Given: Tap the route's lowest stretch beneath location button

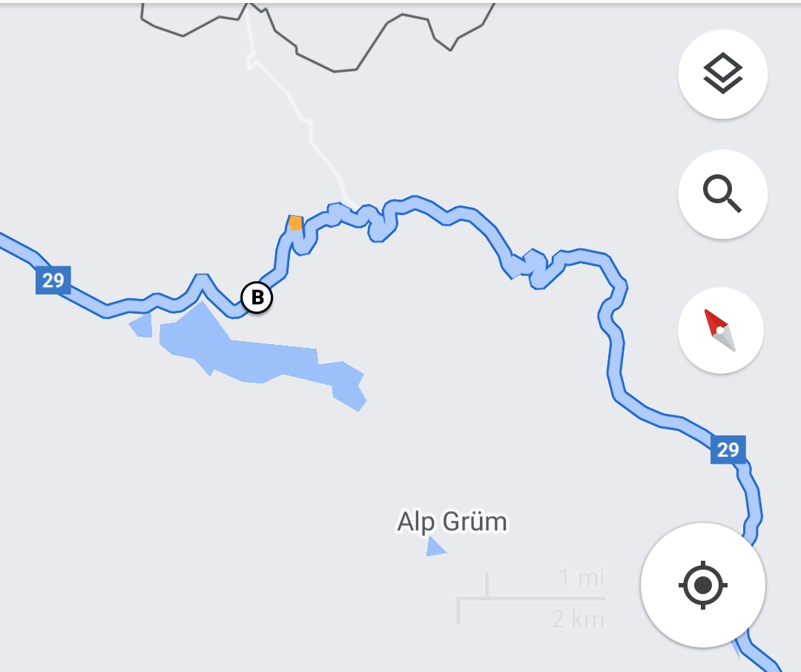Looking at the screenshot, I should point(761,656).
